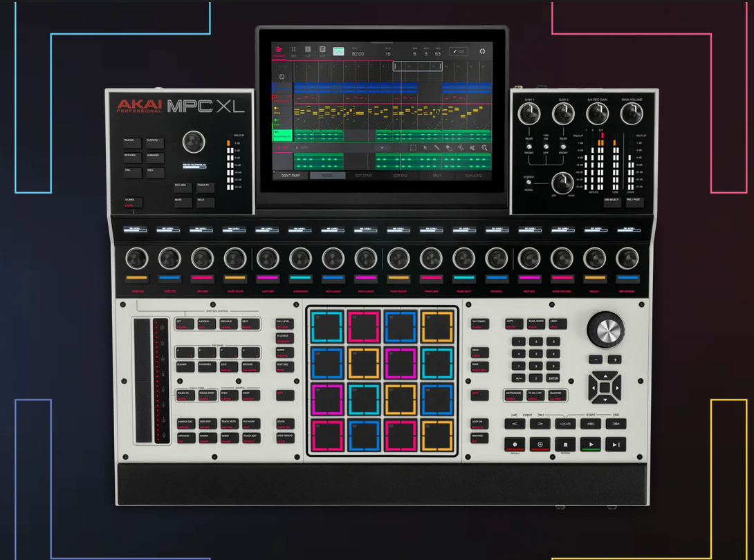The image size is (754, 560).
Task: Open the chevron dropdown in the touchscreen toolbar
Action: coord(382,147)
